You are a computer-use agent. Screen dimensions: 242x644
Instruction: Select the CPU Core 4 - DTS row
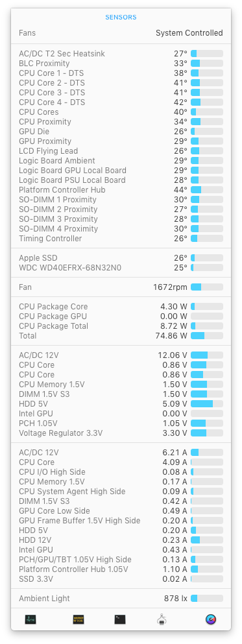(x=121, y=102)
